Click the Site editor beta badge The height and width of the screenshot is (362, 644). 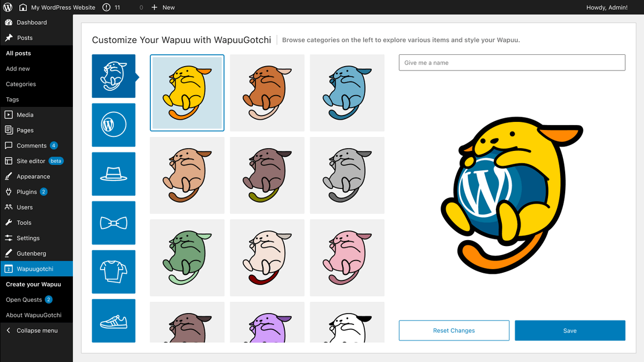(x=56, y=161)
